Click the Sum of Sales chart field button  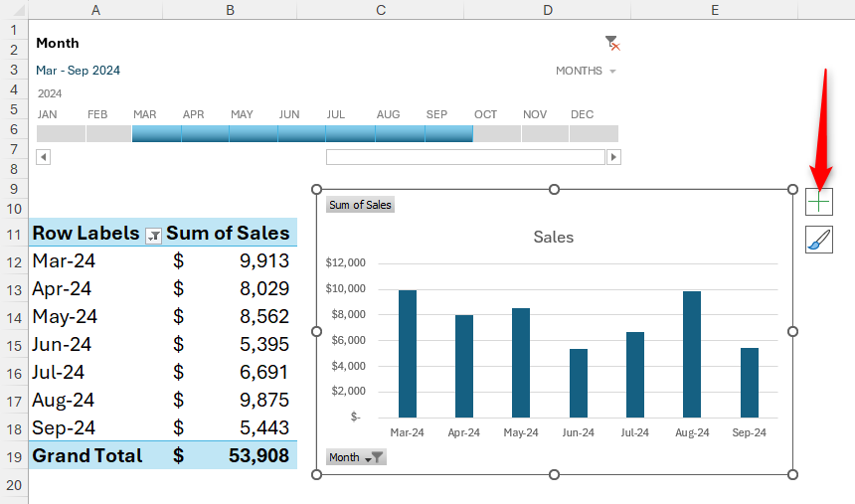360,205
